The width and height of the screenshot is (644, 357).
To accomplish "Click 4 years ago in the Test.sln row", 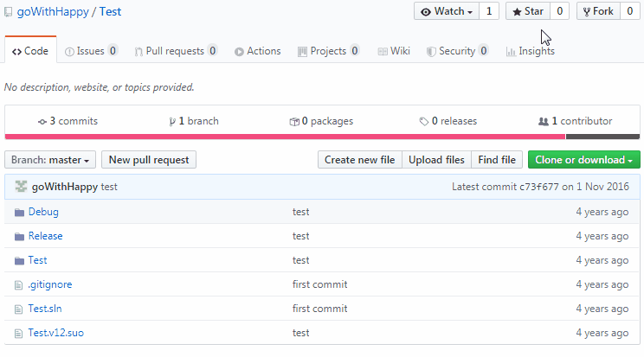I will click(602, 309).
